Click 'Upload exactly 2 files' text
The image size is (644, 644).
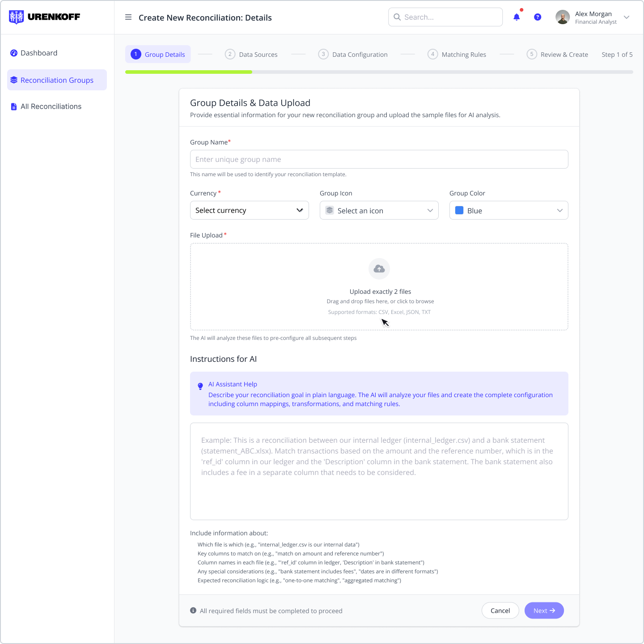pyautogui.click(x=380, y=292)
